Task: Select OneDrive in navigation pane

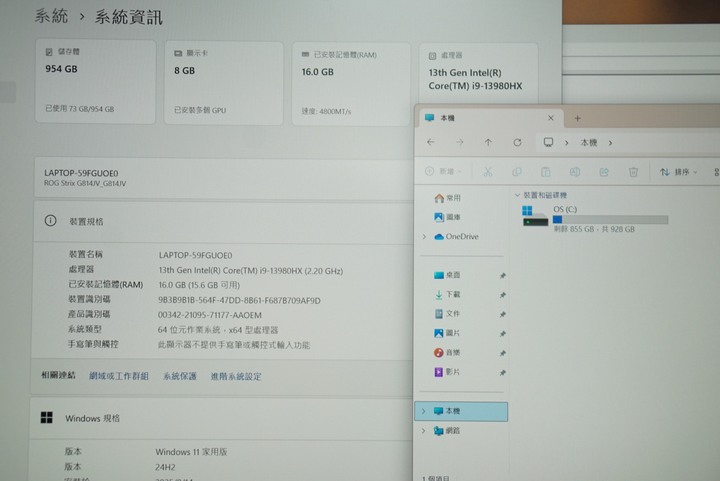Action: (456, 236)
